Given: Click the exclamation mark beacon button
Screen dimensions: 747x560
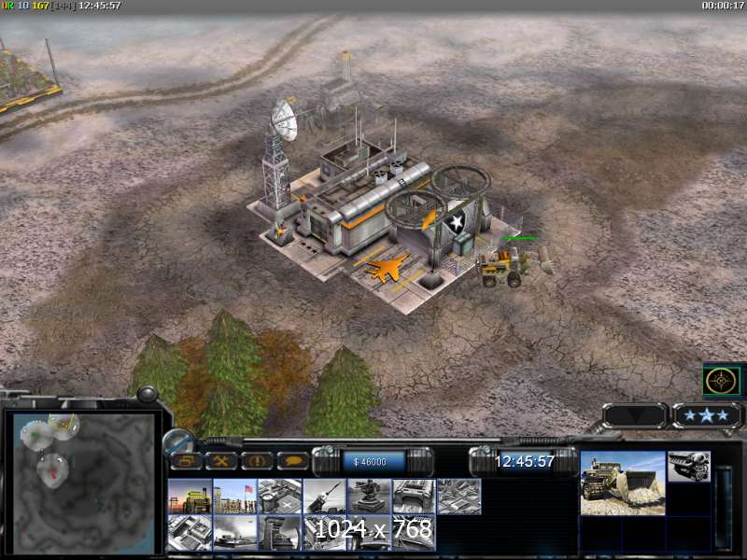Looking at the screenshot, I should pyautogui.click(x=258, y=461).
